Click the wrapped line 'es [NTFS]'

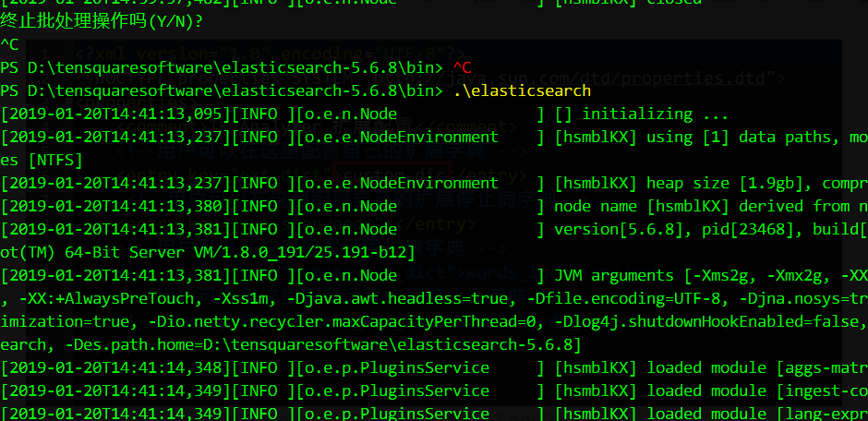[x=42, y=161]
